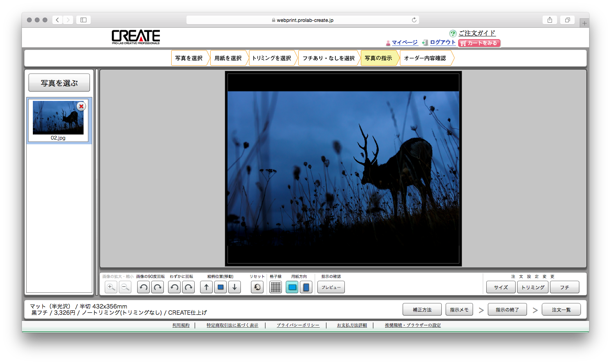611x364 pixels.
Task: Click the pink user icon beside マイページ
Action: pyautogui.click(x=388, y=43)
